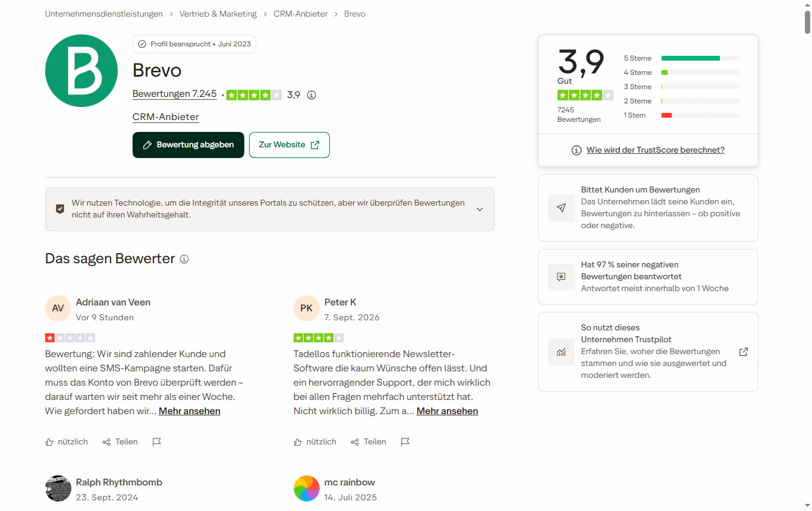Open Wie wird der TrustScore berechnet link
The image size is (812, 511).
tap(656, 150)
